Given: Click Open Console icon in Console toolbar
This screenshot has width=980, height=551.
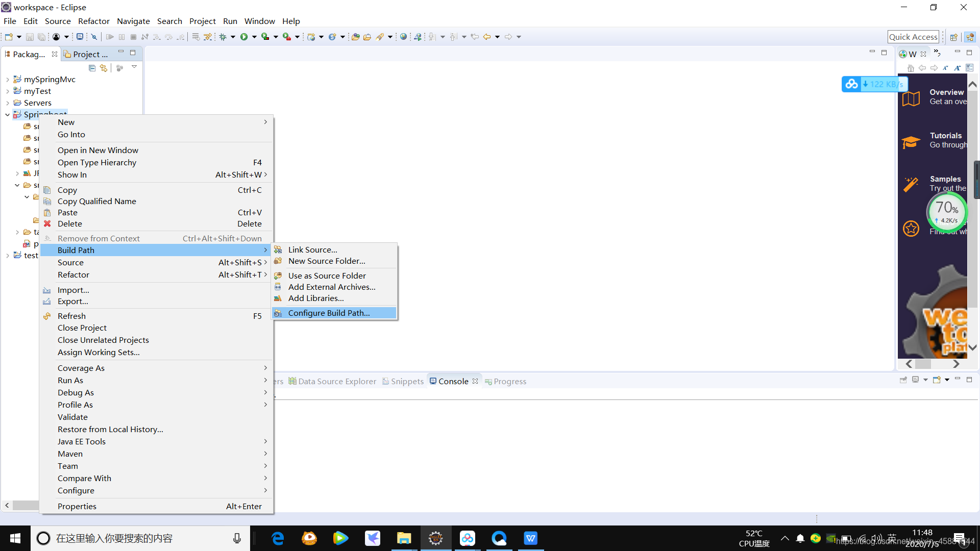Looking at the screenshot, I should click(x=937, y=380).
